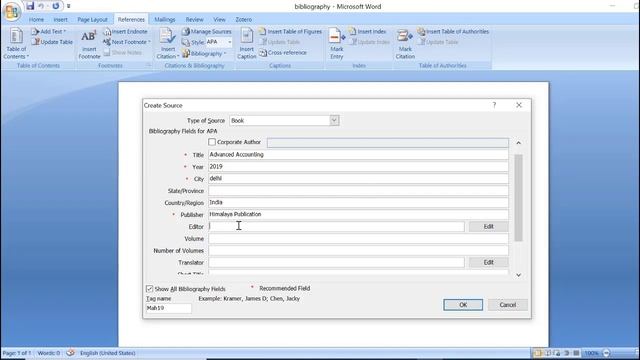Update Table in Table of Contents group
Image resolution: width=640 pixels, height=360 pixels.
point(52,42)
